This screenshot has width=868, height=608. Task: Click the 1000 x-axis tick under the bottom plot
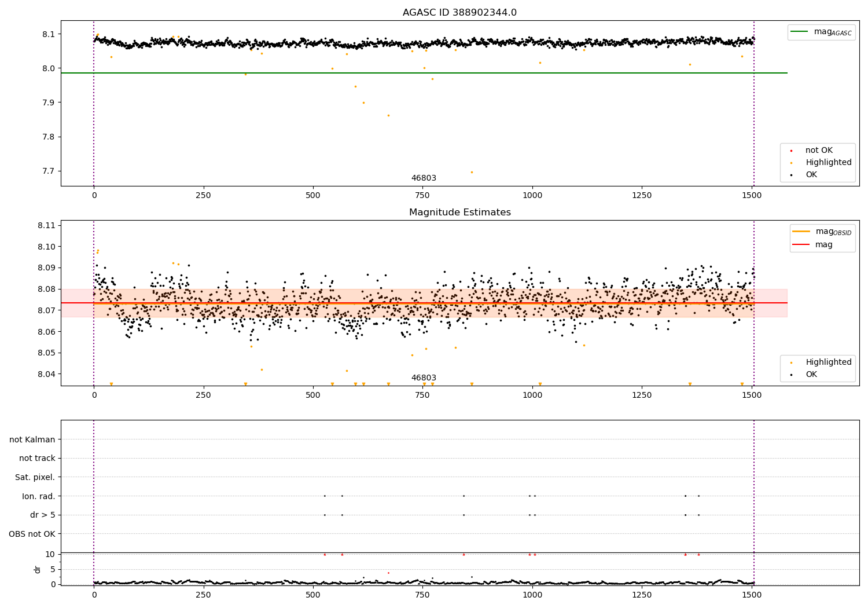[532, 595]
